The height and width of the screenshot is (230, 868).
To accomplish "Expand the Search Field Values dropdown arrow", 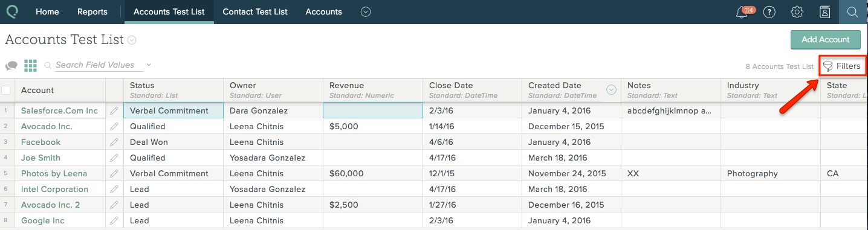I will pos(149,65).
